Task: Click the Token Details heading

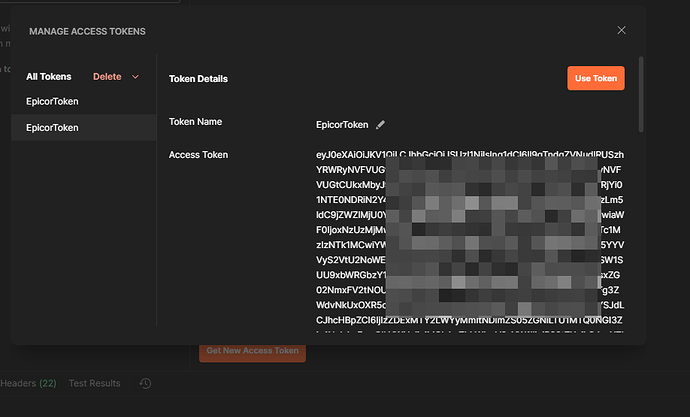Action: (198, 78)
